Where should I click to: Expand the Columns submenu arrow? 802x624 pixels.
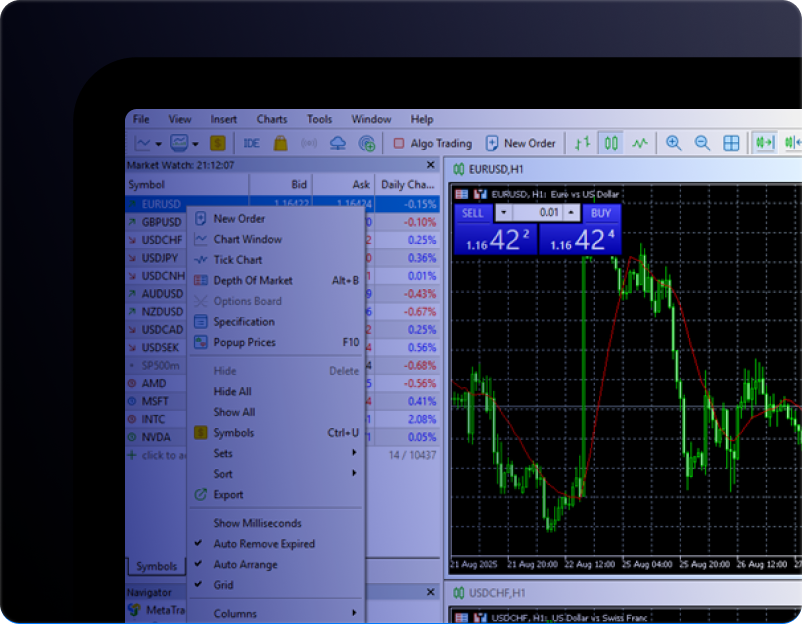pyautogui.click(x=353, y=613)
